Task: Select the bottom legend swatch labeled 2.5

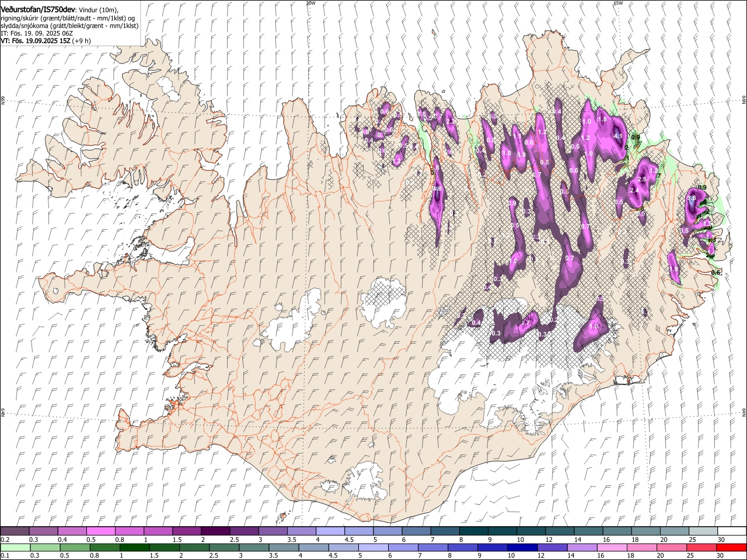Action: coord(224,547)
